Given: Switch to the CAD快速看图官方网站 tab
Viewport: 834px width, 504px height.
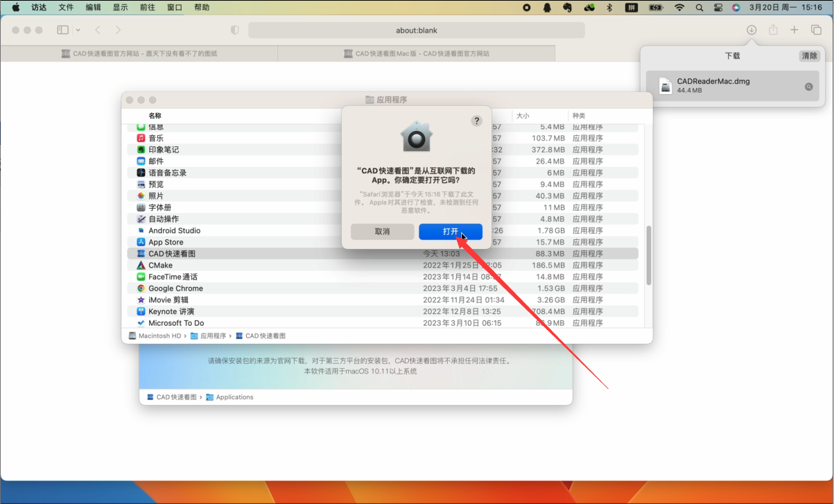Looking at the screenshot, I should click(x=139, y=53).
